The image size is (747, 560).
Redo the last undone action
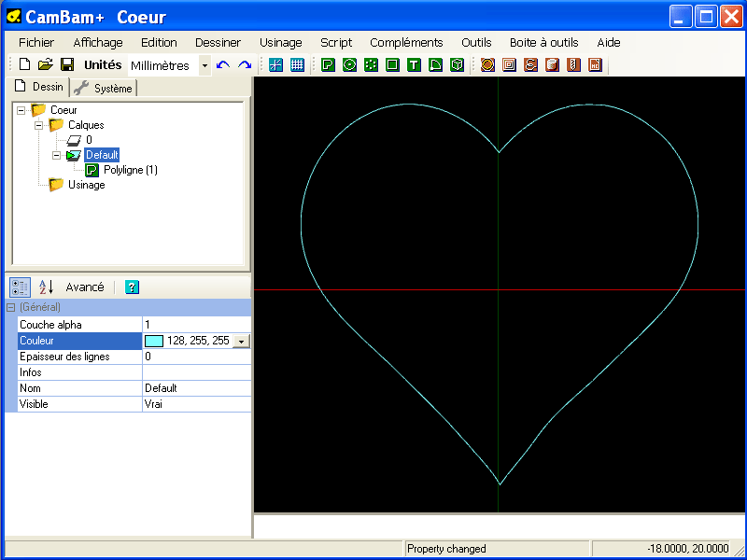pyautogui.click(x=245, y=64)
